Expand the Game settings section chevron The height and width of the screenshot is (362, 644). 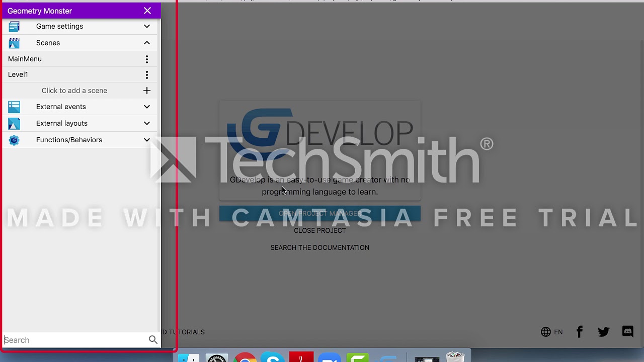pos(147,26)
